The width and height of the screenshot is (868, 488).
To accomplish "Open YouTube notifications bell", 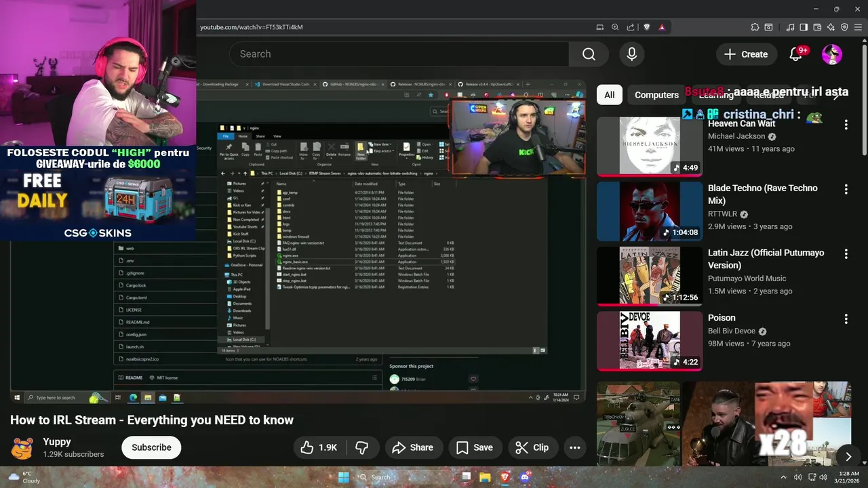I will [x=796, y=54].
